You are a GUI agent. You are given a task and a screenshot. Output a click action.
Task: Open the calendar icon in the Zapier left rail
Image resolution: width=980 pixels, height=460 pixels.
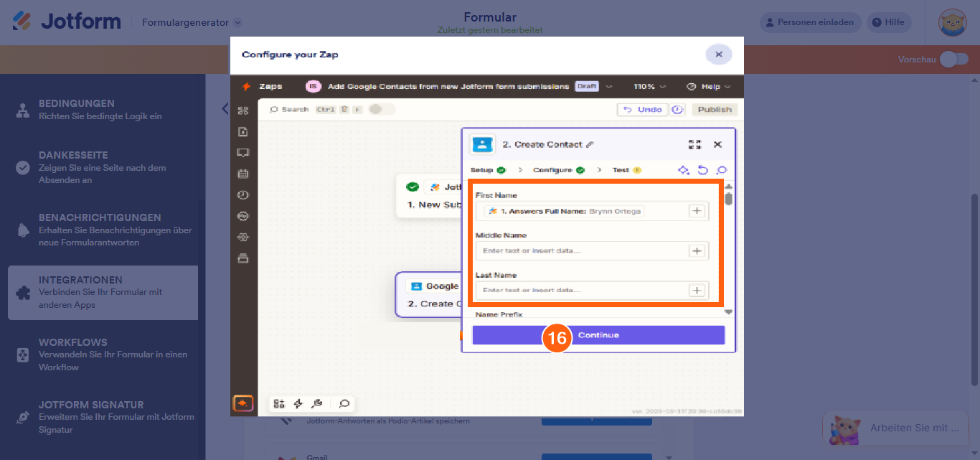242,173
